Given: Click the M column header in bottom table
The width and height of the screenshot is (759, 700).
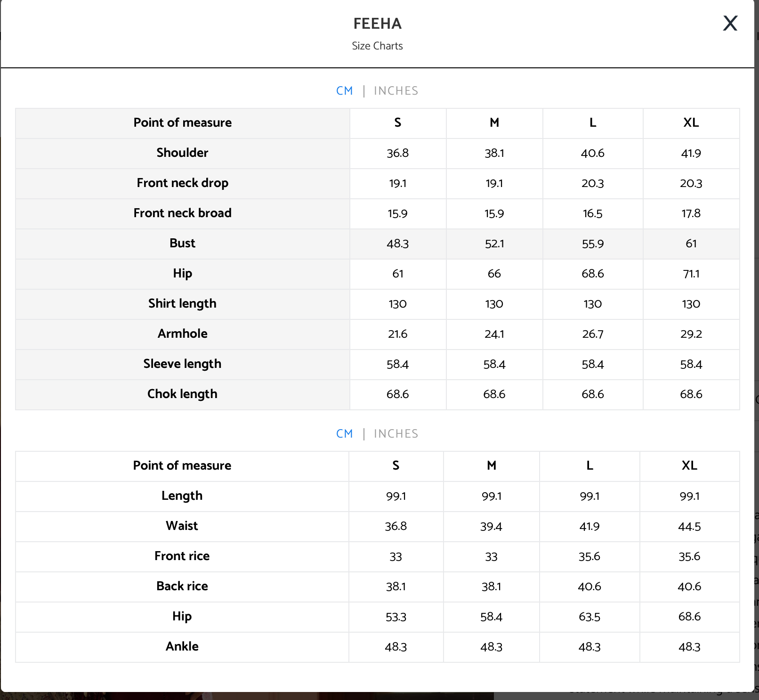Looking at the screenshot, I should 491,465.
